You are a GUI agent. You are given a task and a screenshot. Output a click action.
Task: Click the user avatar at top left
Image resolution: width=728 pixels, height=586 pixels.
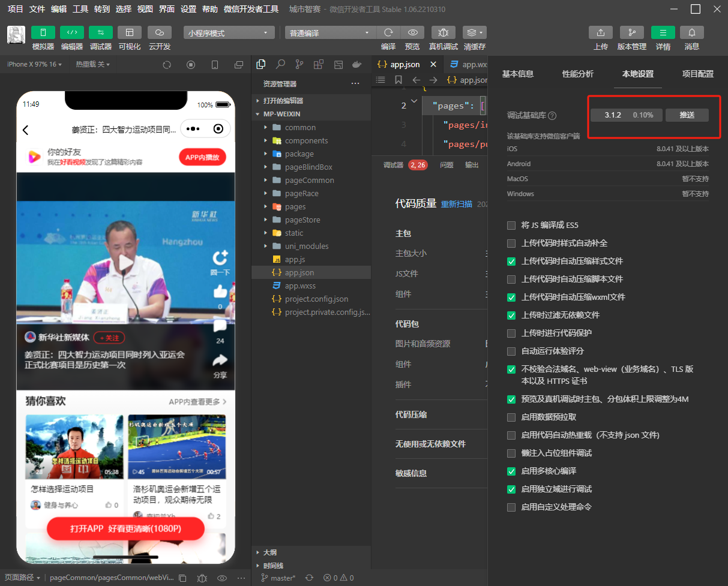[16, 35]
